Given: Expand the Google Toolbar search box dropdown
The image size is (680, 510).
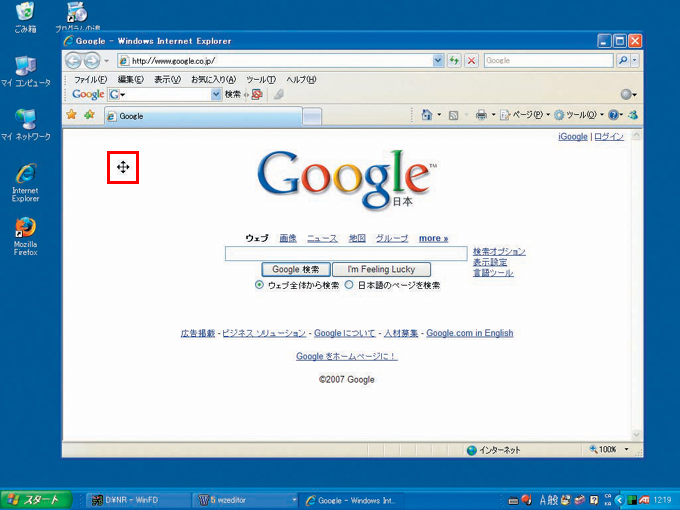Looking at the screenshot, I should (x=216, y=94).
